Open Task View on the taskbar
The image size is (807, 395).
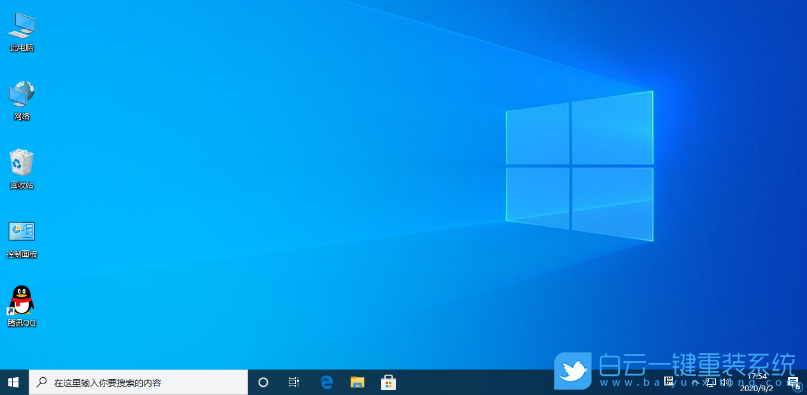click(293, 382)
